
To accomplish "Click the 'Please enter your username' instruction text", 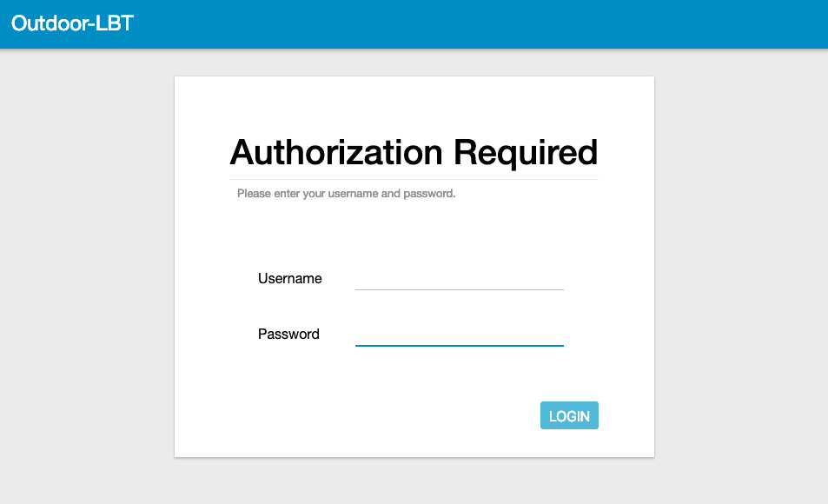I will 346,194.
